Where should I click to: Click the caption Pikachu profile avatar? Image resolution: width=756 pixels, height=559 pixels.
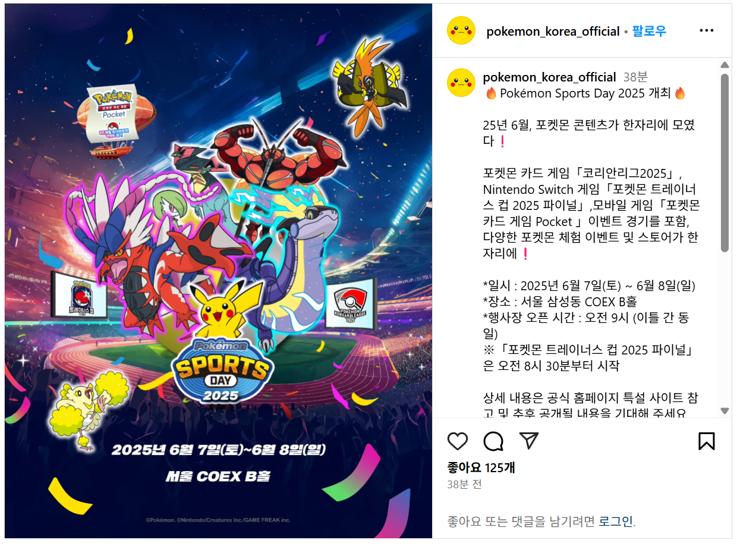tap(461, 83)
